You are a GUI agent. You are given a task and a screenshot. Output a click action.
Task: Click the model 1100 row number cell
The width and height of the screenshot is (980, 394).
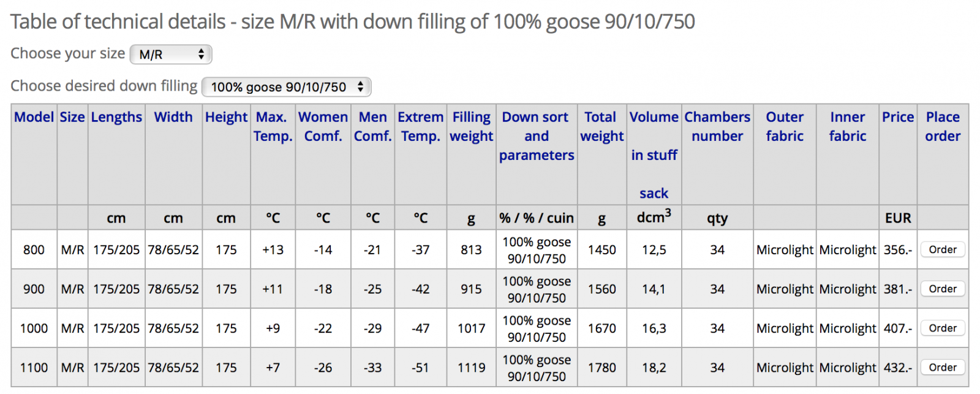[34, 368]
